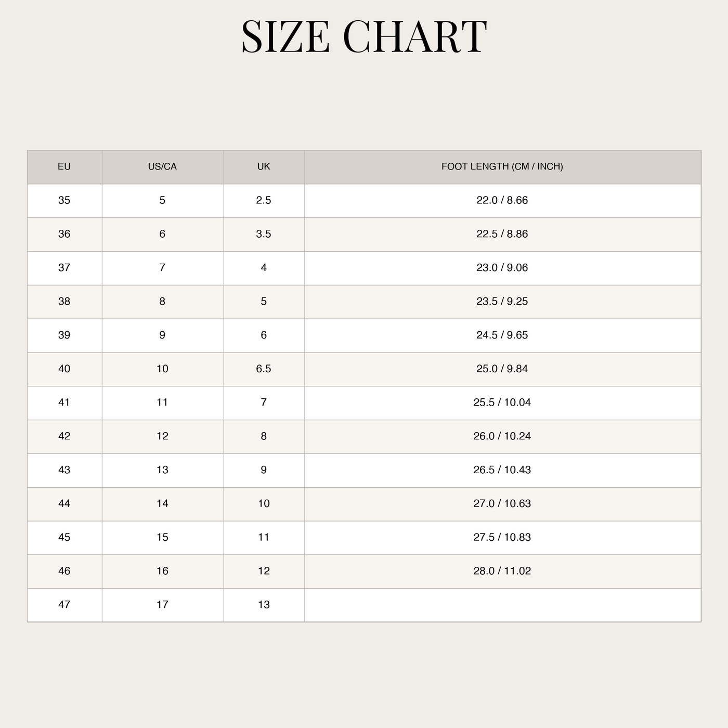Select the US/CA column header
Screen dimensions: 728x728
(163, 167)
